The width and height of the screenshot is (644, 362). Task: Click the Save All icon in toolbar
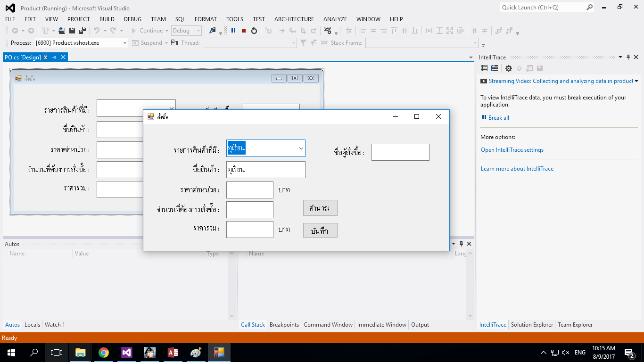coord(82,31)
